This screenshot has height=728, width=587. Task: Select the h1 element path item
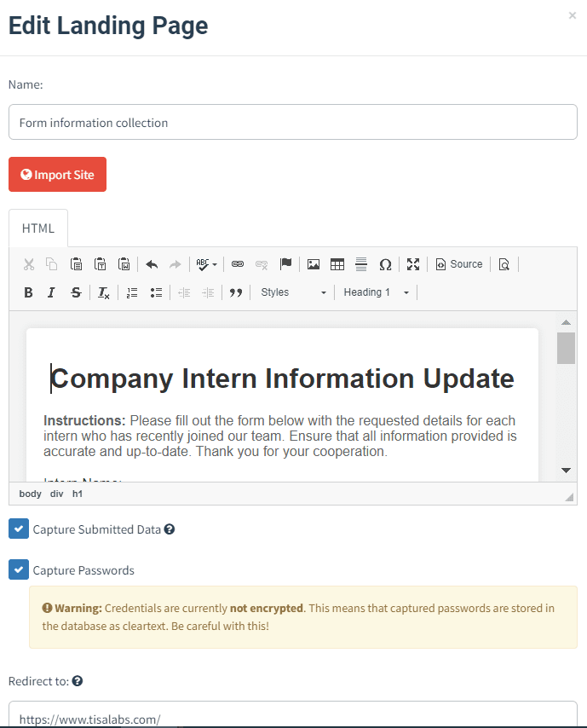click(78, 494)
